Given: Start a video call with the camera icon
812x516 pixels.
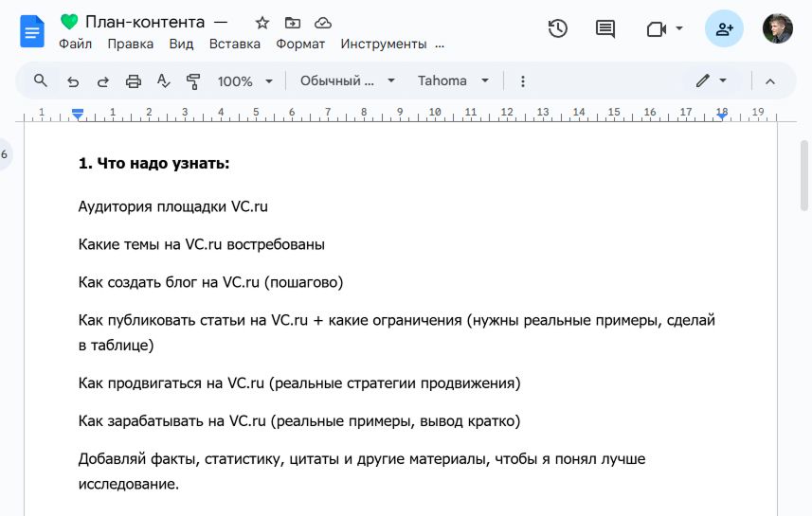Looking at the screenshot, I should pyautogui.click(x=656, y=29).
